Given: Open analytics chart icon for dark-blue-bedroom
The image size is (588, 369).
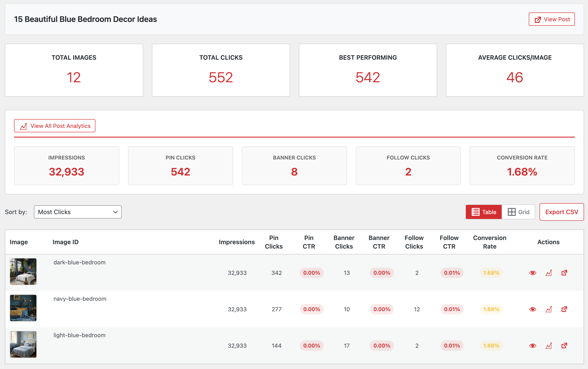Looking at the screenshot, I should pos(549,273).
